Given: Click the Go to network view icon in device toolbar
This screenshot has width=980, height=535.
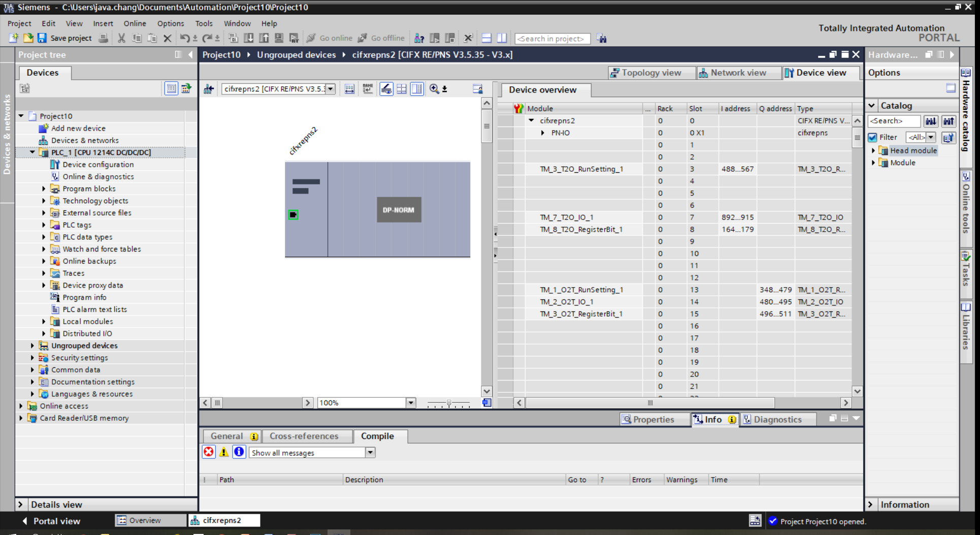Looking at the screenshot, I should (x=209, y=89).
